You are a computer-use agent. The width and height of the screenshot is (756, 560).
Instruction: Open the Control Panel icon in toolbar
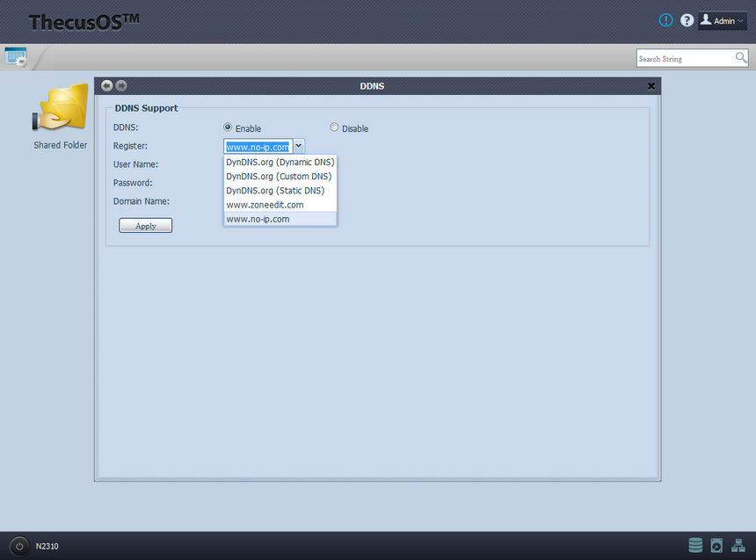point(16,57)
